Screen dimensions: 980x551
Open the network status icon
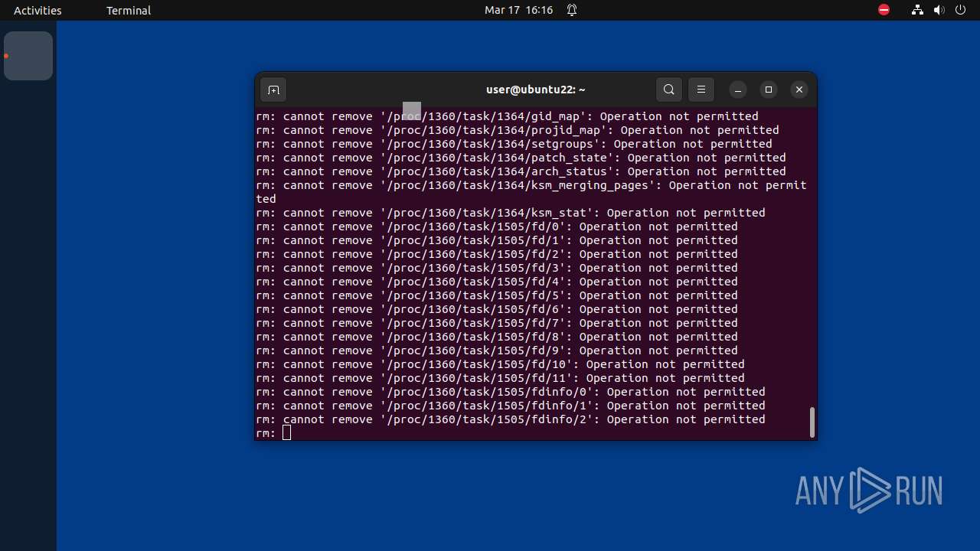[917, 10]
